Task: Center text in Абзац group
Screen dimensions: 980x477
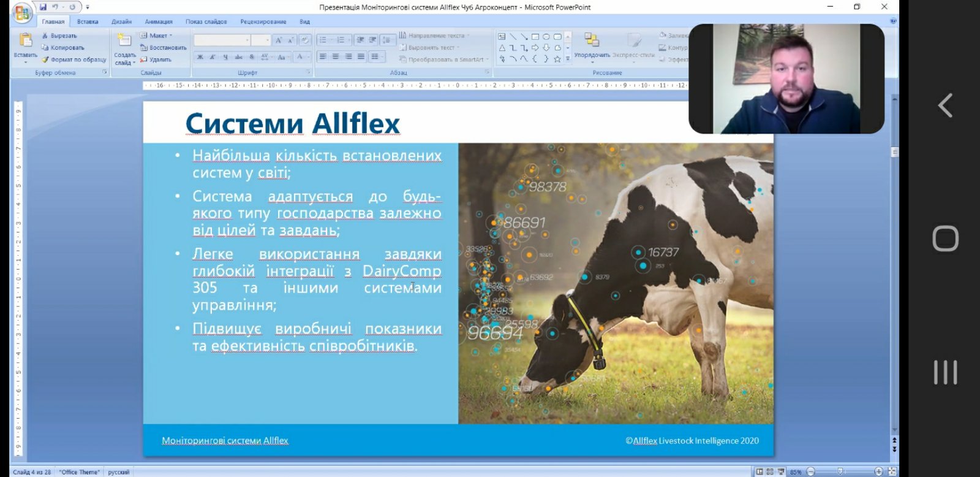Action: coord(336,56)
